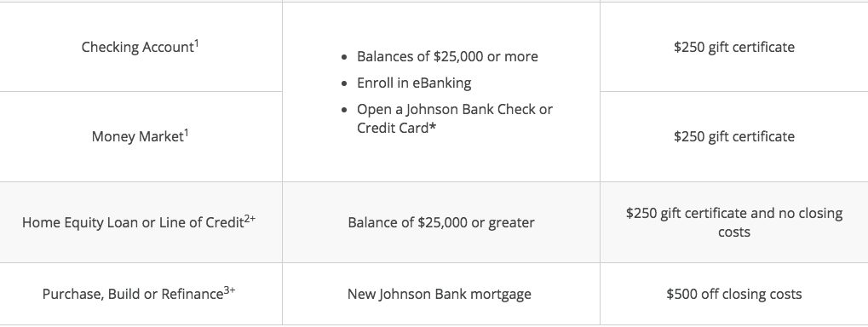Click the $500 off closing costs cell
Viewport: 868px width, 327px height.
coord(734,294)
